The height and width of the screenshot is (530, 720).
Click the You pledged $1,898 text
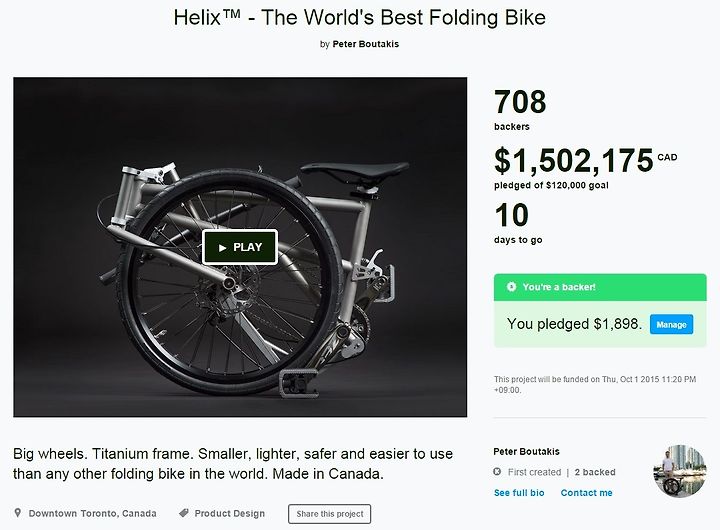(574, 324)
